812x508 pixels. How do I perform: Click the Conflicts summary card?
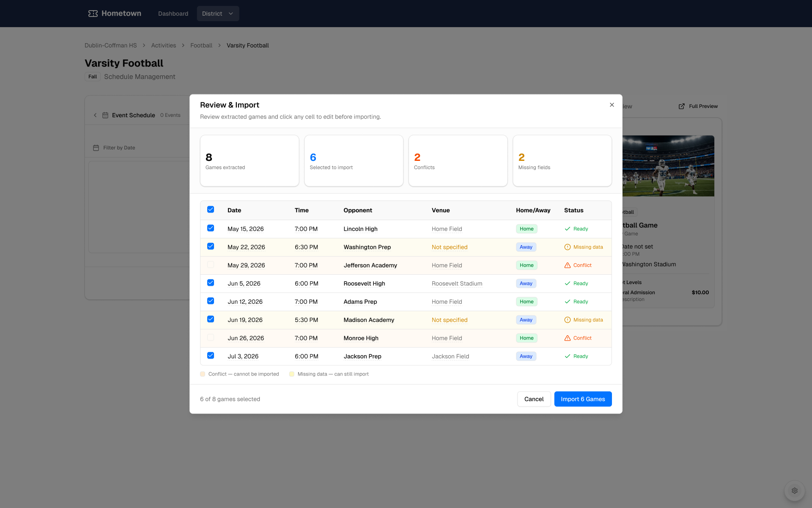click(x=458, y=161)
